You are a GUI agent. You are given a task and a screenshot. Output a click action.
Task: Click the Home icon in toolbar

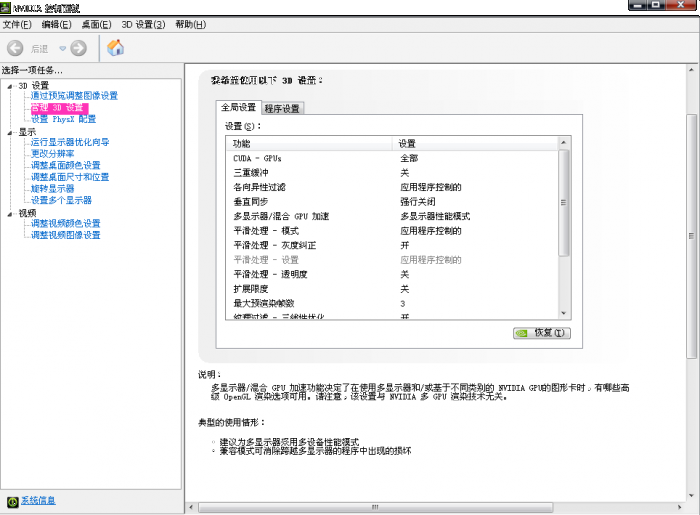(116, 48)
